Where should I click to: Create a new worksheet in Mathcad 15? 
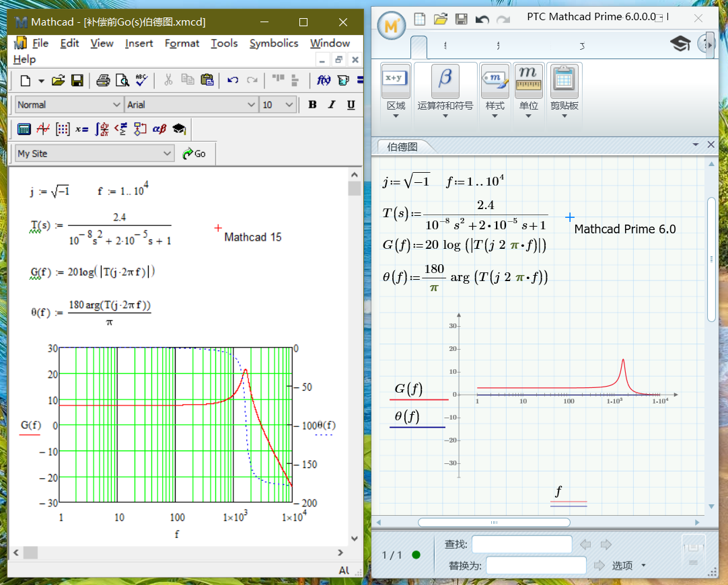pyautogui.click(x=26, y=81)
